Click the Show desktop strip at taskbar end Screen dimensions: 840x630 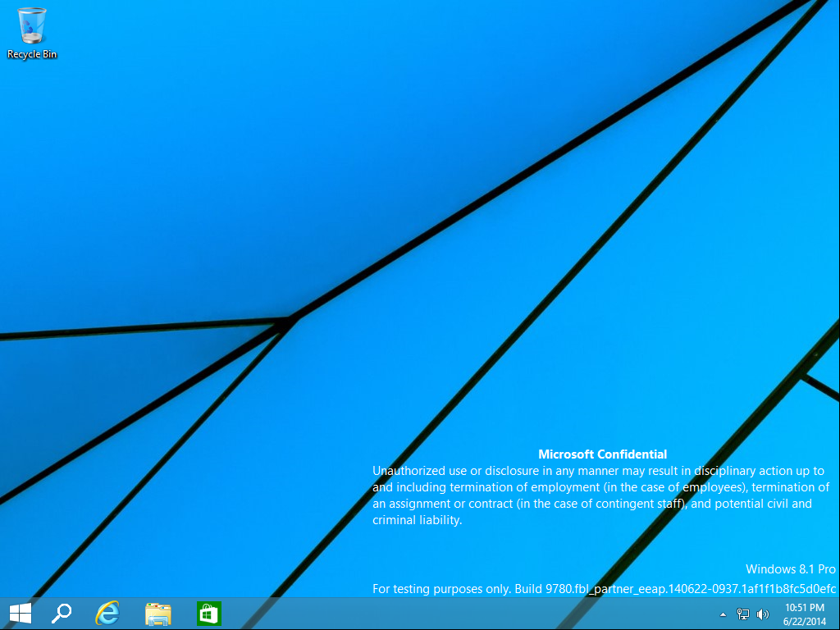tap(837, 614)
